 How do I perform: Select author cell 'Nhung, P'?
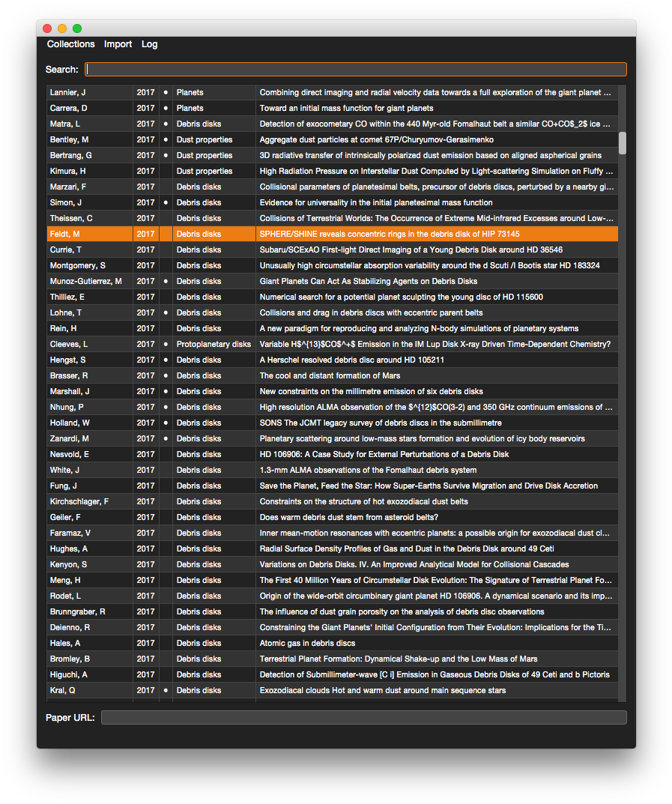click(x=90, y=407)
